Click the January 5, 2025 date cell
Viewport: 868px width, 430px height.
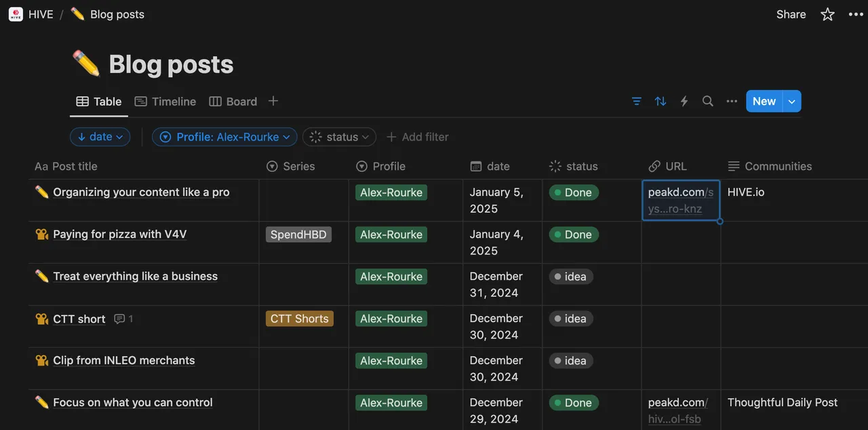(502, 201)
